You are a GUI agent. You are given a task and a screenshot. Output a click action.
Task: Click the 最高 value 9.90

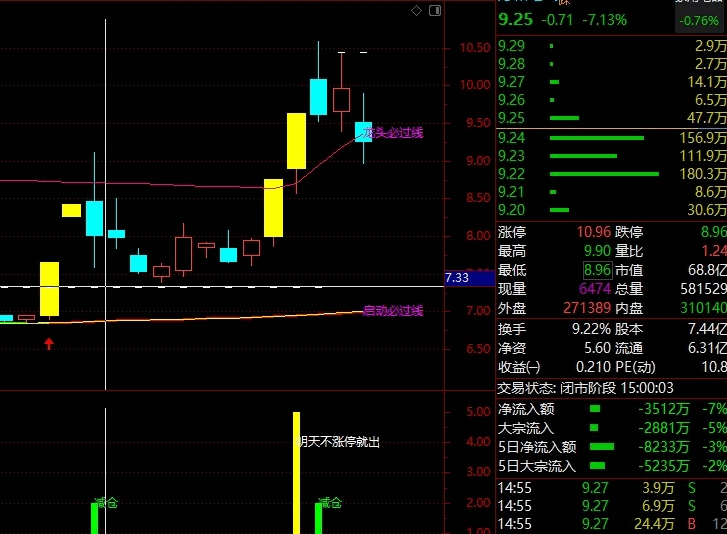598,251
